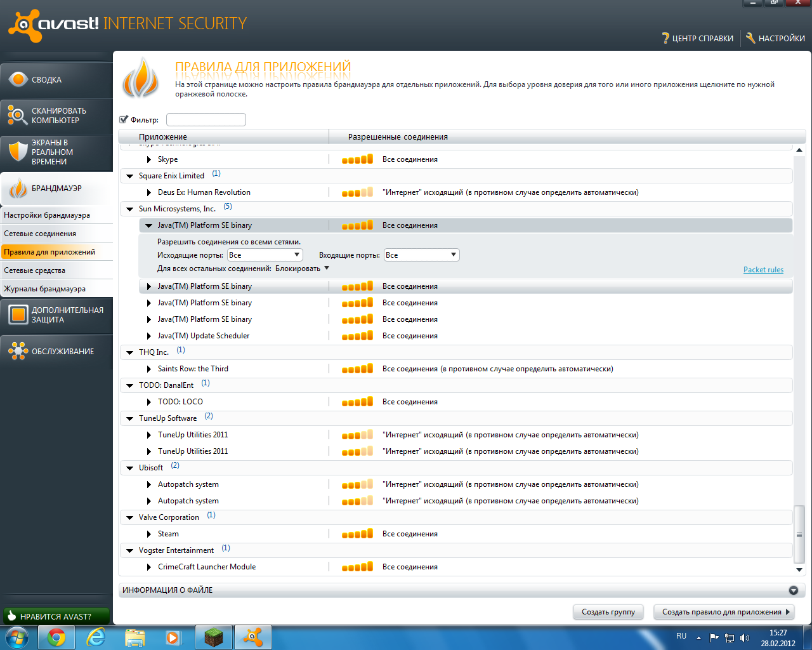
Task: Expand the Steam application row
Action: click(149, 534)
